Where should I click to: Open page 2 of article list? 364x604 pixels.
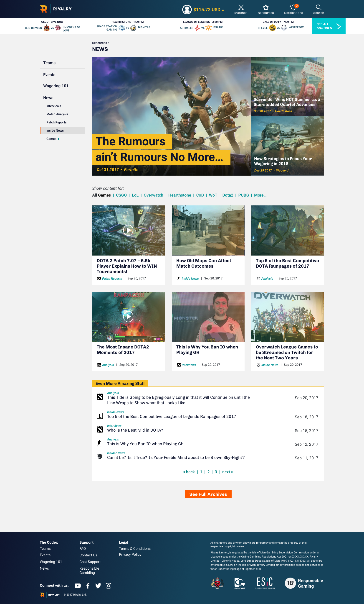click(x=208, y=472)
